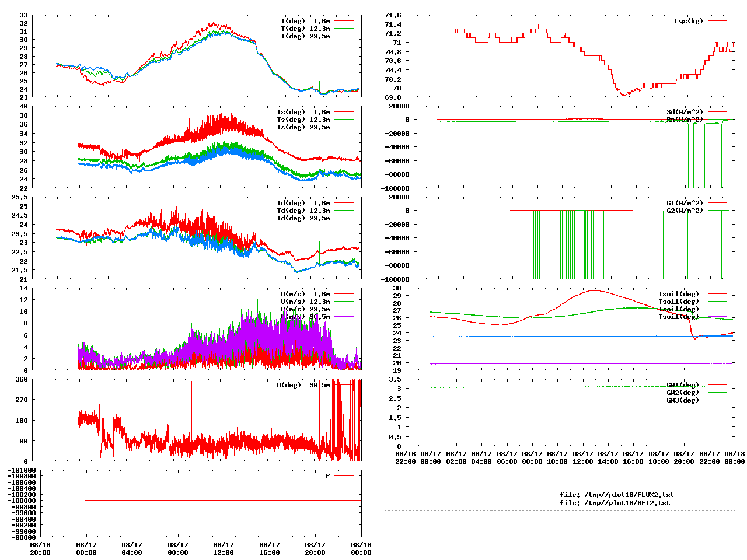Click the T(deg) 29.5m legend label
Viewport: 747px width, 560px height.
pyautogui.click(x=305, y=36)
